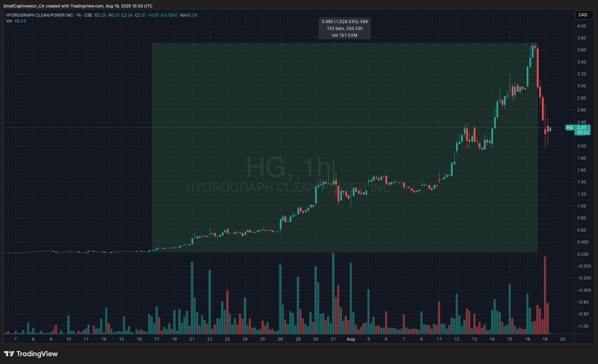This screenshot has width=598, height=364.
Task: Click the 17 date marker on the time axis
Action: pos(157,339)
